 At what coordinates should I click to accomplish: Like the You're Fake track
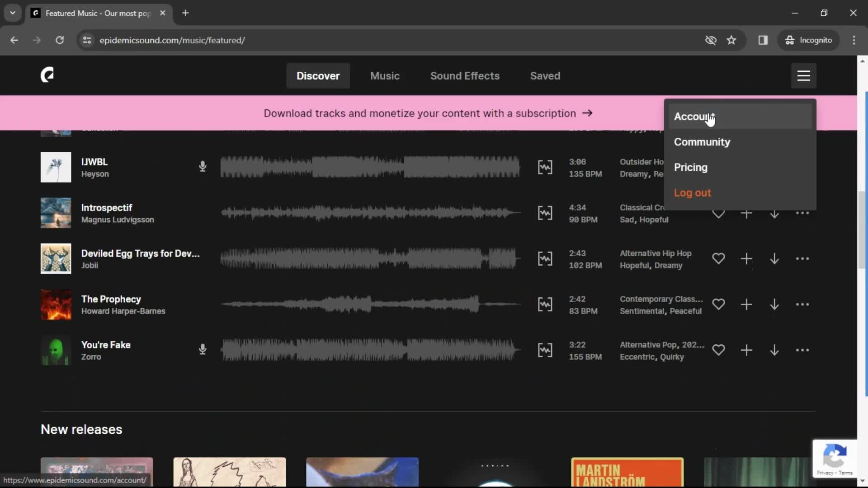718,350
